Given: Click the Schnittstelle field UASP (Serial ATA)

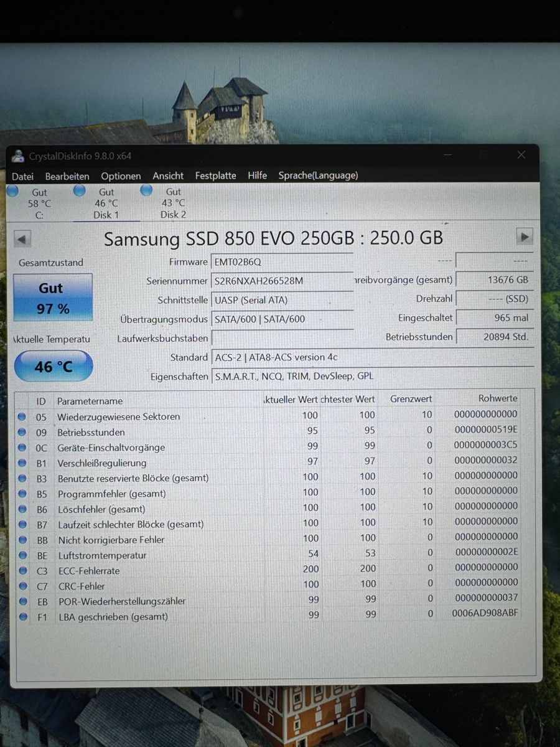Looking at the screenshot, I should pyautogui.click(x=282, y=300).
